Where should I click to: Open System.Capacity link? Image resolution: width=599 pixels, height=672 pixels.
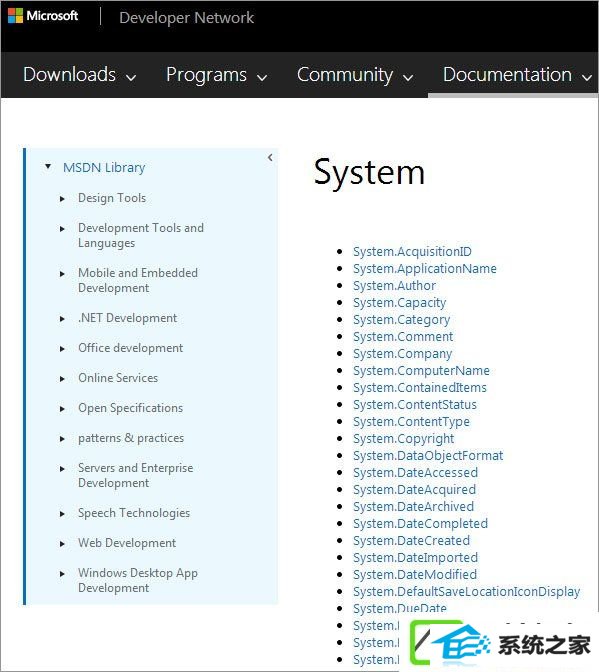pyautogui.click(x=399, y=303)
